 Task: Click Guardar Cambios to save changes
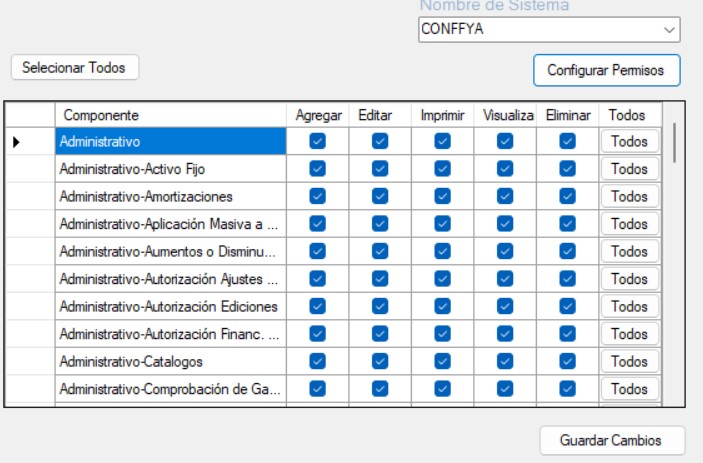click(x=612, y=440)
